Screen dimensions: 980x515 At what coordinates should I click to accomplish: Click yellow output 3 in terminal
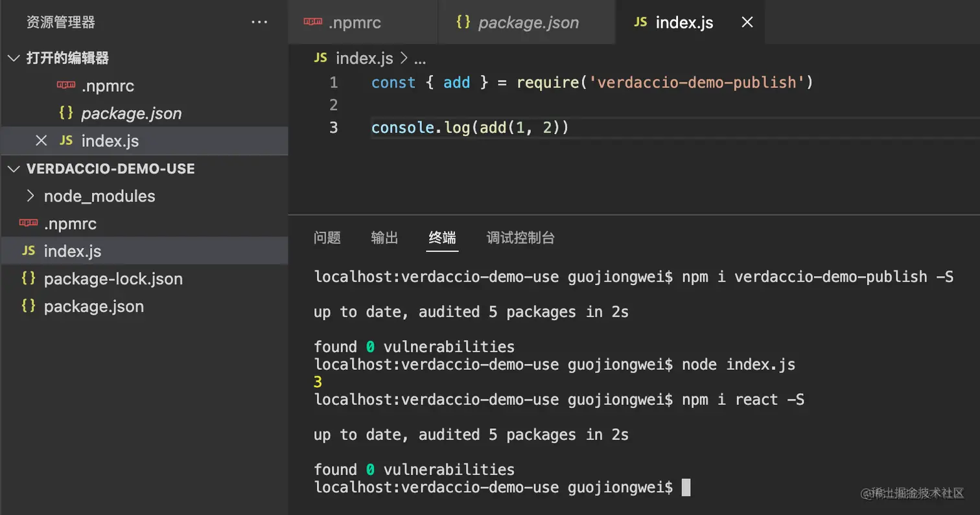coord(318,382)
